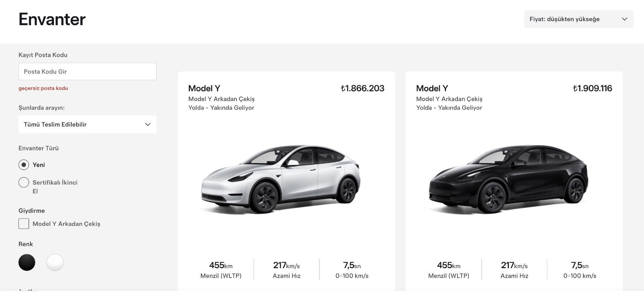Screen dimensions: 644x293
Task: Click the Posta Kodu Gir input field
Action: [x=88, y=71]
